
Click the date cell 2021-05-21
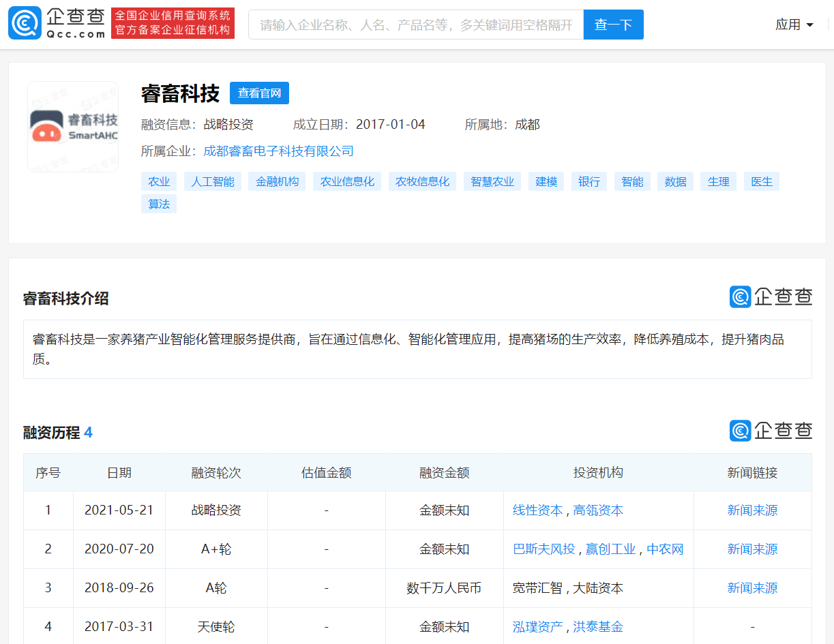119,510
